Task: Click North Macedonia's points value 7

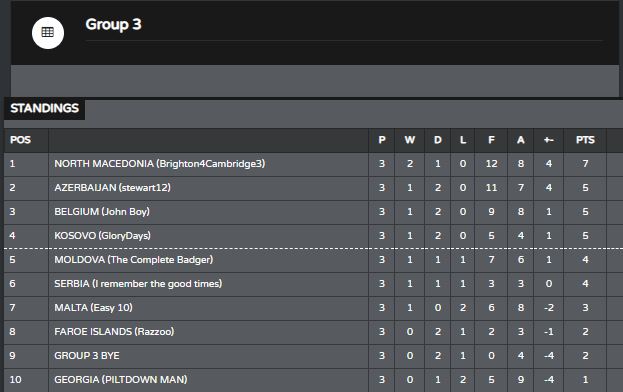Action: click(x=585, y=164)
